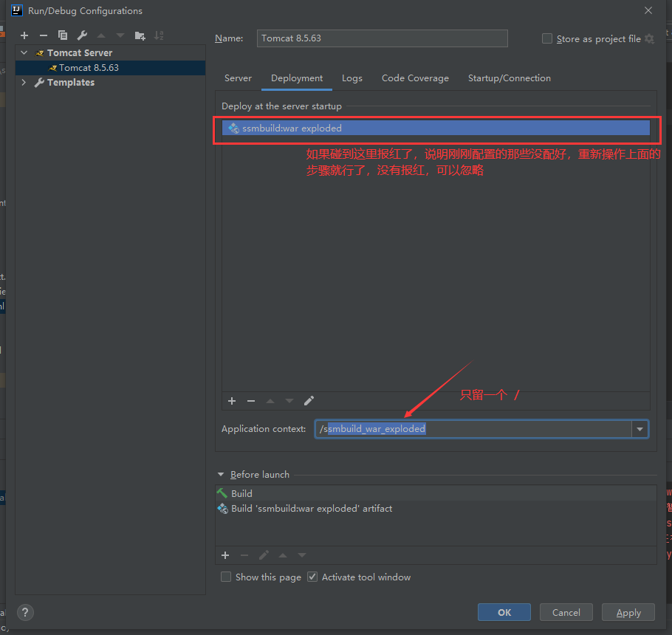672x635 pixels.
Task: Open the Startup/Connection tab
Action: pyautogui.click(x=509, y=78)
